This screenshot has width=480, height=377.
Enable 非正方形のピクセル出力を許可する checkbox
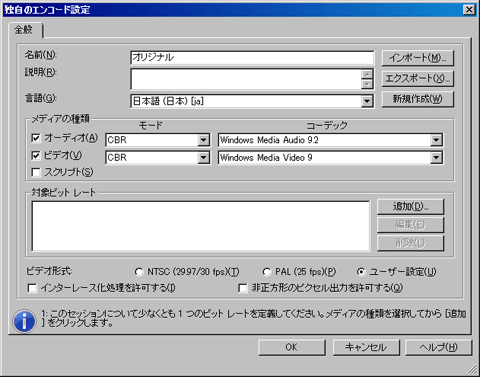(243, 288)
